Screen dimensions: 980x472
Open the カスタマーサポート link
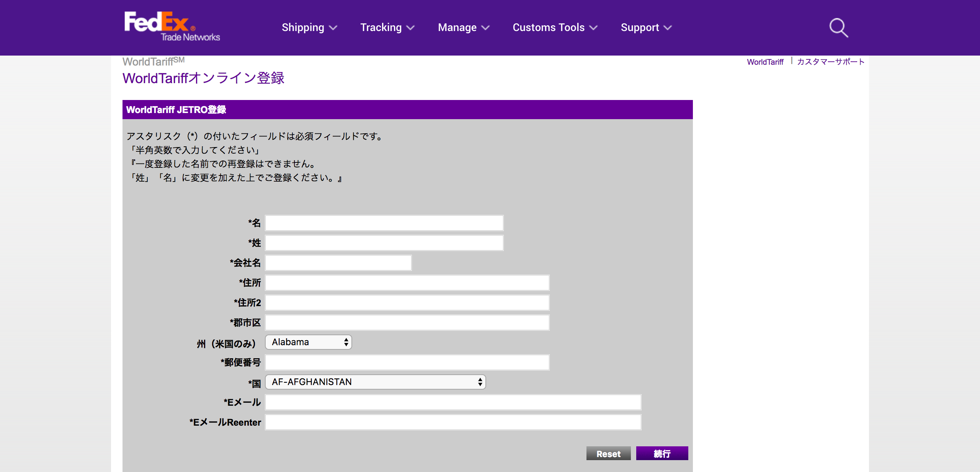coord(830,62)
